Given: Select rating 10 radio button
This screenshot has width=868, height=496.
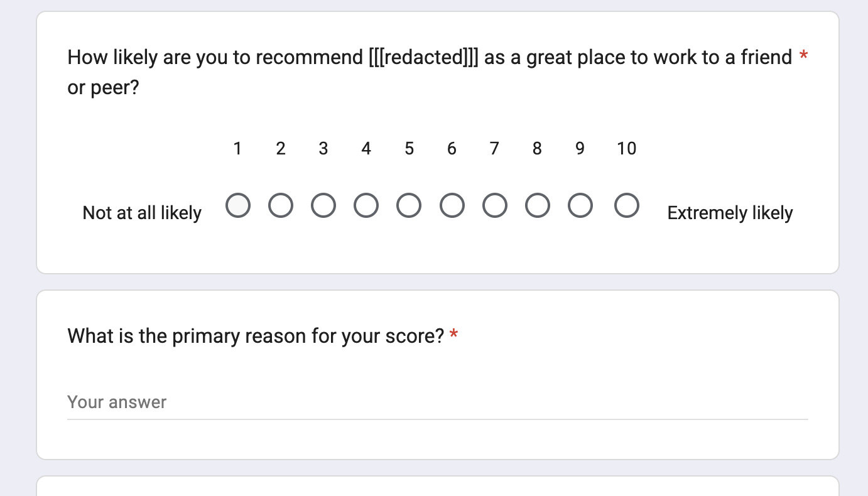Looking at the screenshot, I should pyautogui.click(x=626, y=205).
